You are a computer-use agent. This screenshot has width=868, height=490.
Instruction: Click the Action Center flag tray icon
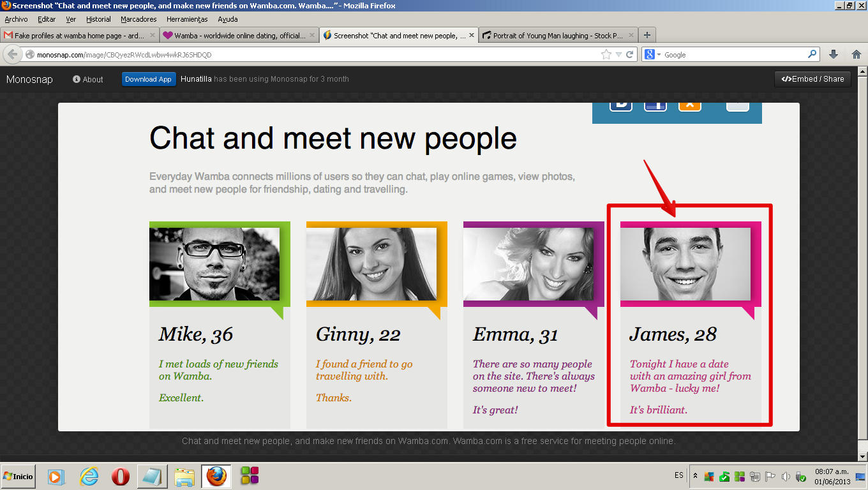pyautogui.click(x=770, y=477)
